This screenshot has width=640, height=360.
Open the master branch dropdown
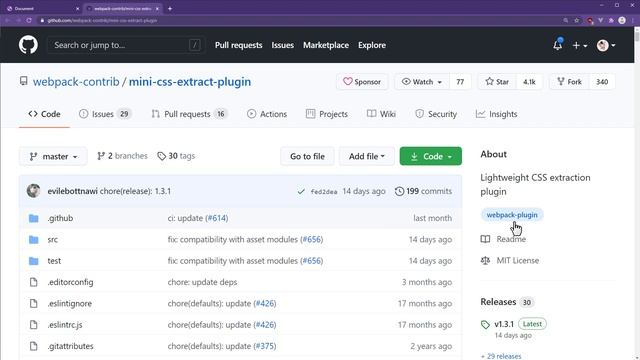click(x=53, y=156)
